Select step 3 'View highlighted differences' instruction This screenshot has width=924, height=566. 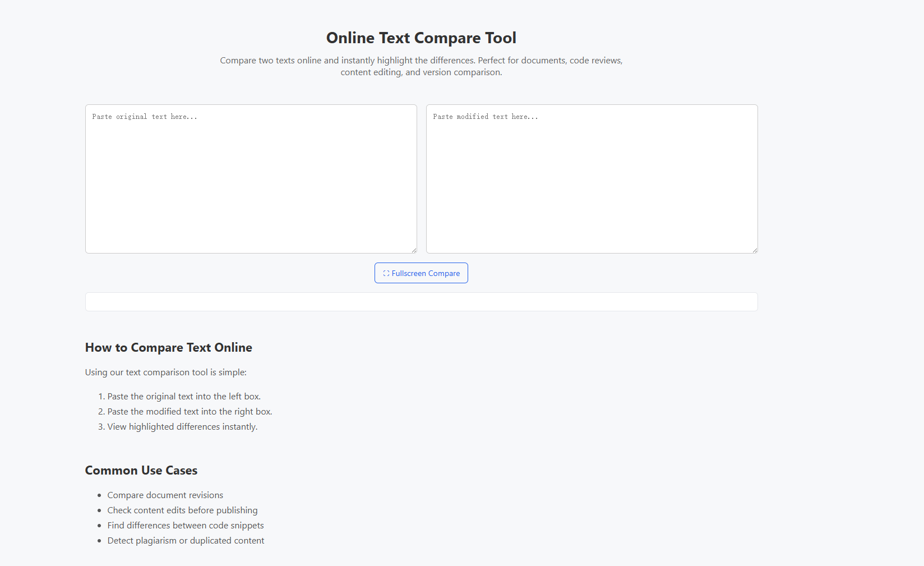click(182, 426)
